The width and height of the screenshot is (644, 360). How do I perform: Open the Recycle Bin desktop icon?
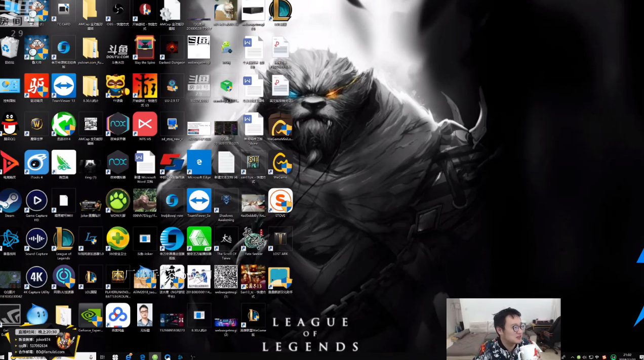point(10,48)
